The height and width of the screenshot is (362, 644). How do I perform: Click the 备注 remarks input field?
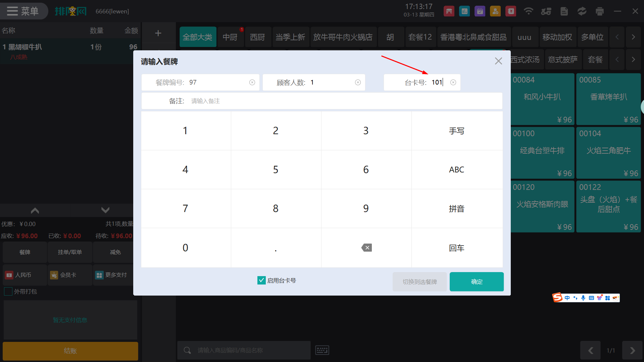pos(342,101)
